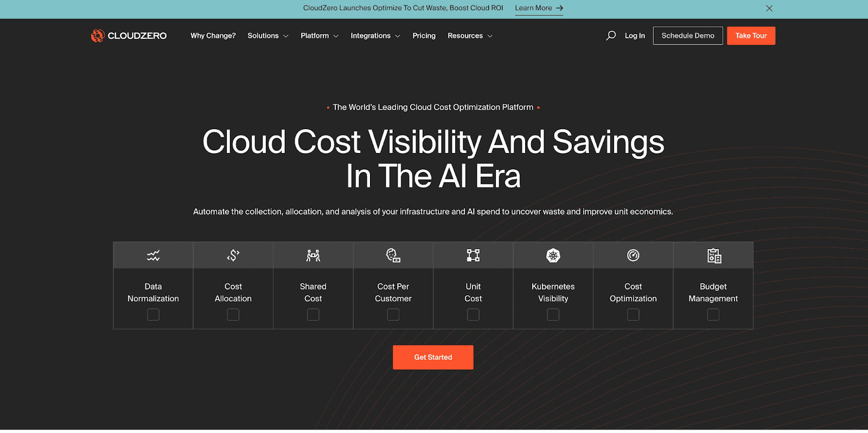This screenshot has width=868, height=433.
Task: Select the Cost Per Customer checkbox
Action: point(393,315)
